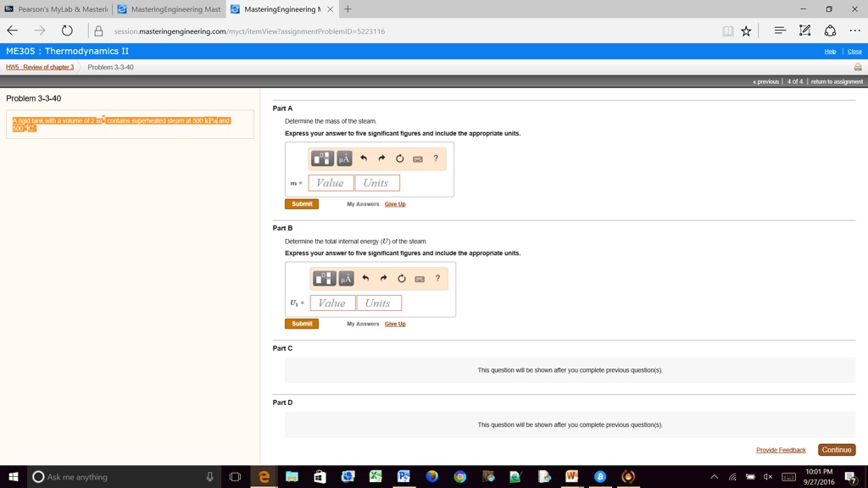Open the help question mark in Part B
The width and height of the screenshot is (868, 488).
[437, 279]
